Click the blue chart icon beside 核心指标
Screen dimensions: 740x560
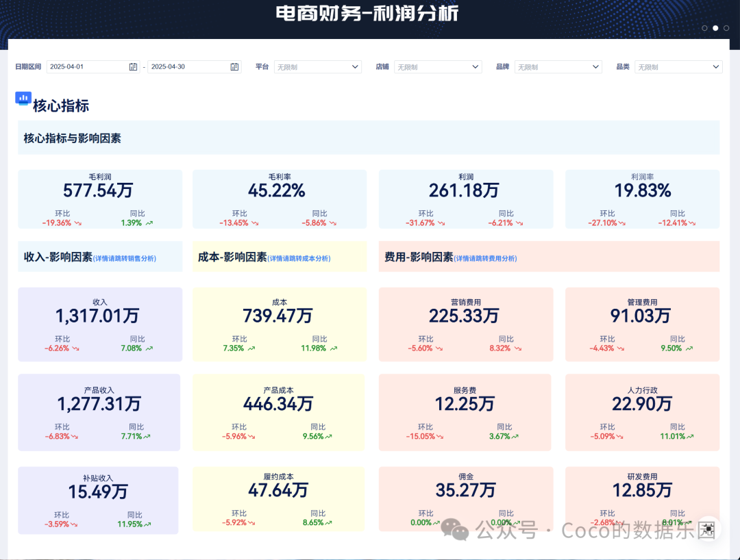click(x=23, y=99)
